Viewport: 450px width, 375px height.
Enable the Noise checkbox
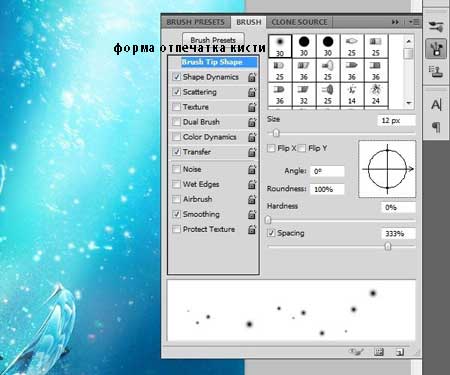(x=177, y=169)
